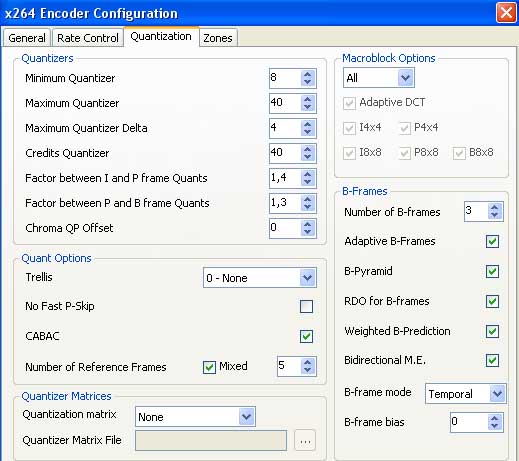Decrease Minimum Quantizer with down arrow
The height and width of the screenshot is (461, 519).
[307, 82]
